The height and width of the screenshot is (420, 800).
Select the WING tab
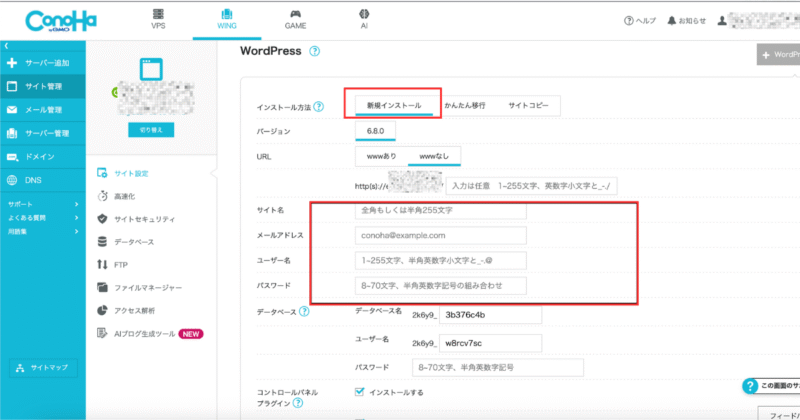[227, 19]
